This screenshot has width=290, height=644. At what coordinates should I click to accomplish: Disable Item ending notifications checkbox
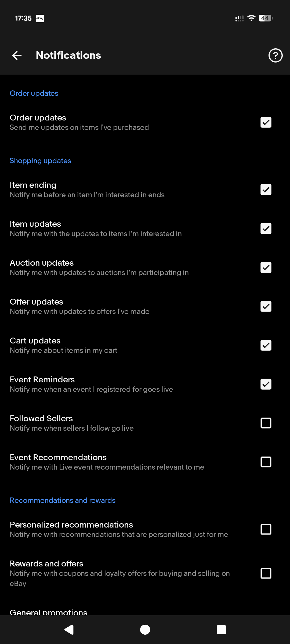pos(266,190)
